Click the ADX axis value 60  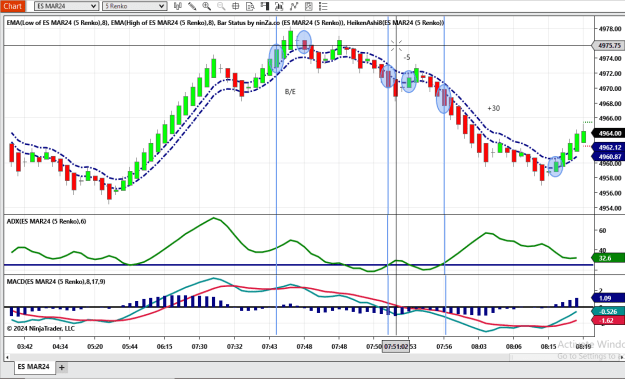click(x=603, y=231)
